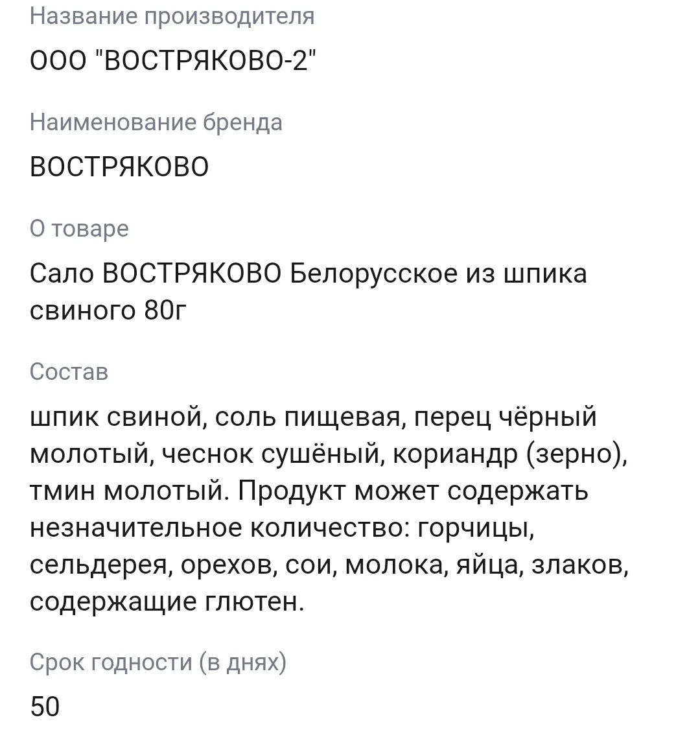Image resolution: width=700 pixels, height=737 pixels.
Task: Click the 'О товаре' heading
Action: (x=79, y=229)
